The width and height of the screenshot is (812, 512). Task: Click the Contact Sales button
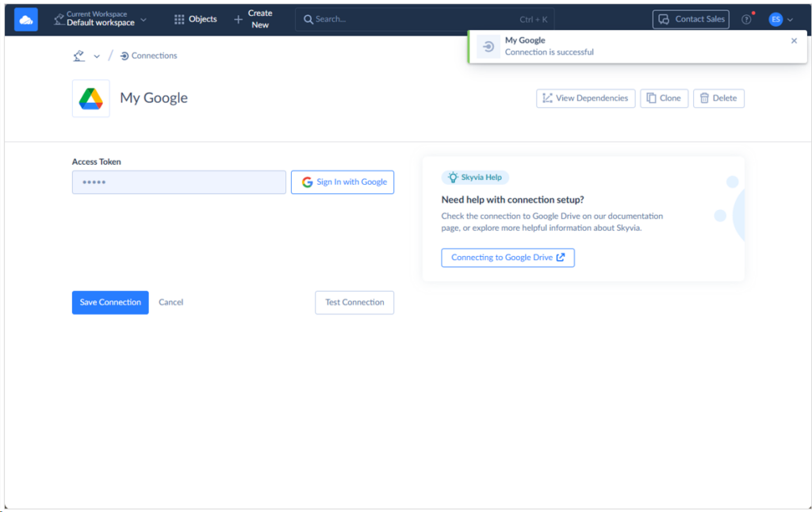click(691, 19)
